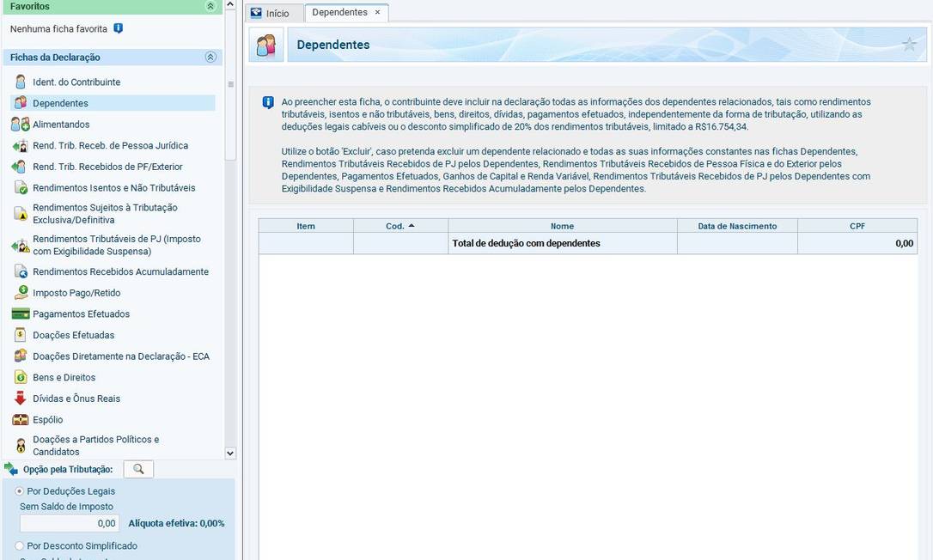Click the Alimentandos sidebar icon
Screen dimensions: 933x560
coord(21,125)
